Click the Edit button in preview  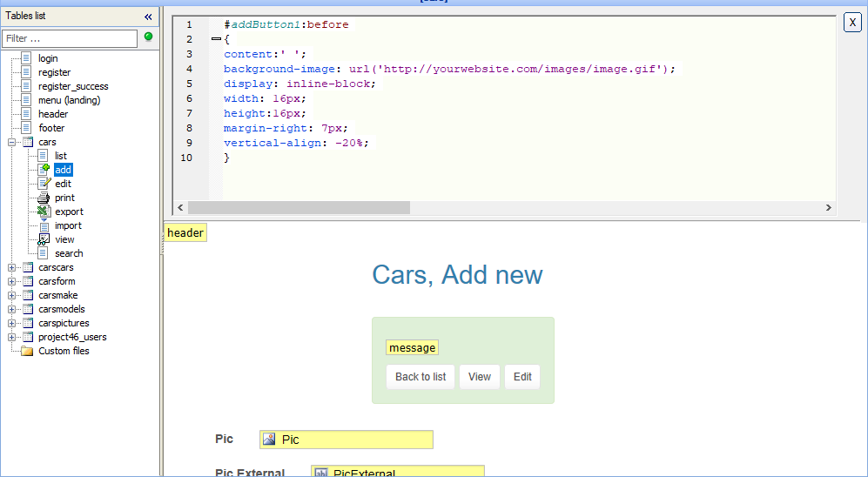tap(522, 377)
